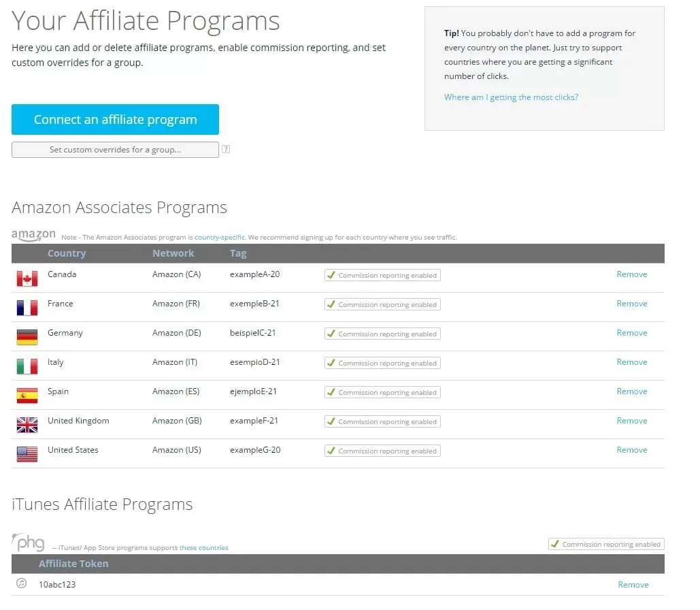
Task: Select tag esempioD-21
Action: tap(254, 362)
